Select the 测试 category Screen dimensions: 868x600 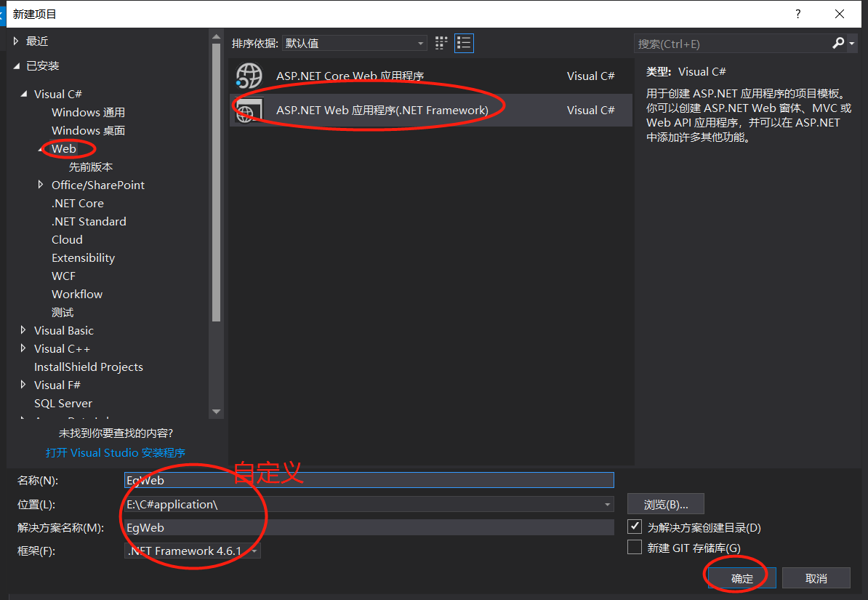[x=63, y=313]
